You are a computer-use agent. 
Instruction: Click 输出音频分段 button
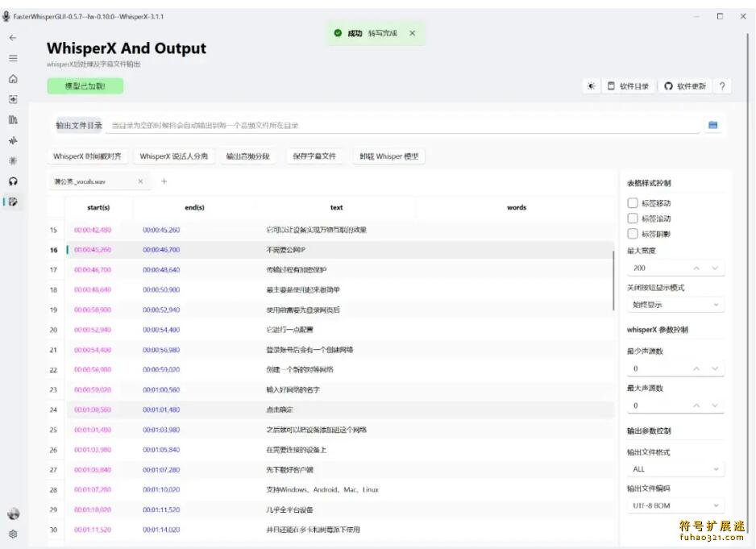click(x=247, y=156)
